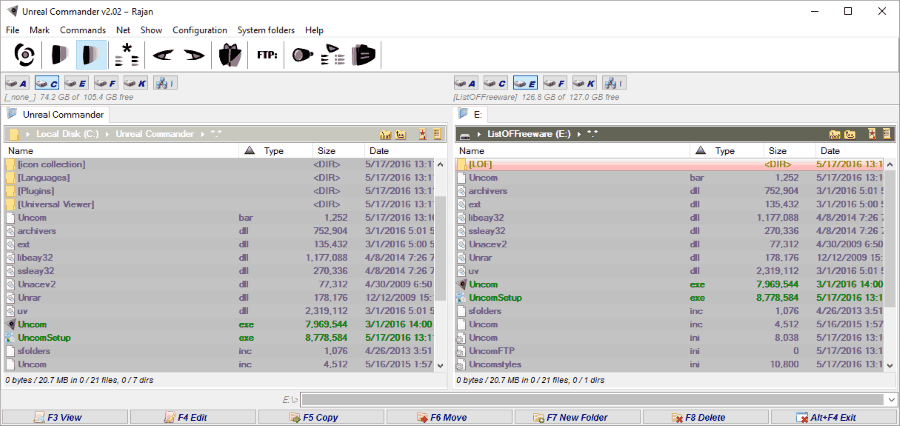The height and width of the screenshot is (426, 900).
Task: Click left panel scrollbar down arrow
Action: [440, 365]
